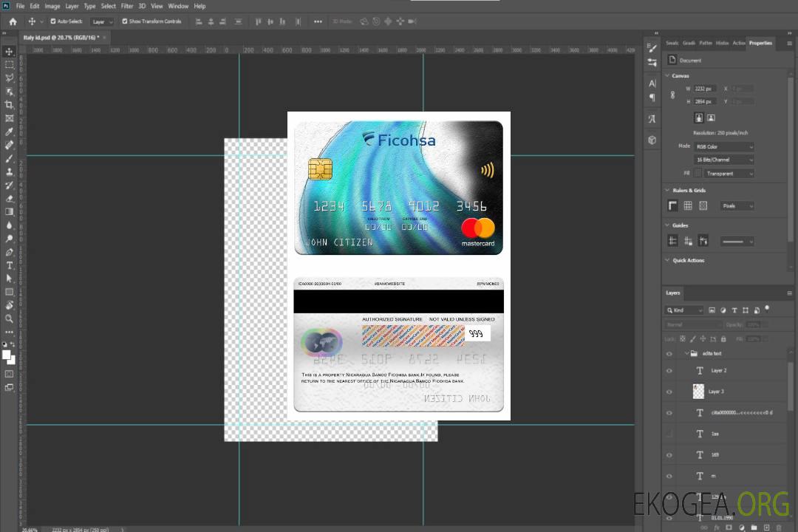Open the Brush Settings collapsed panel icon
Screen dimensions: 798x532
click(x=652, y=48)
